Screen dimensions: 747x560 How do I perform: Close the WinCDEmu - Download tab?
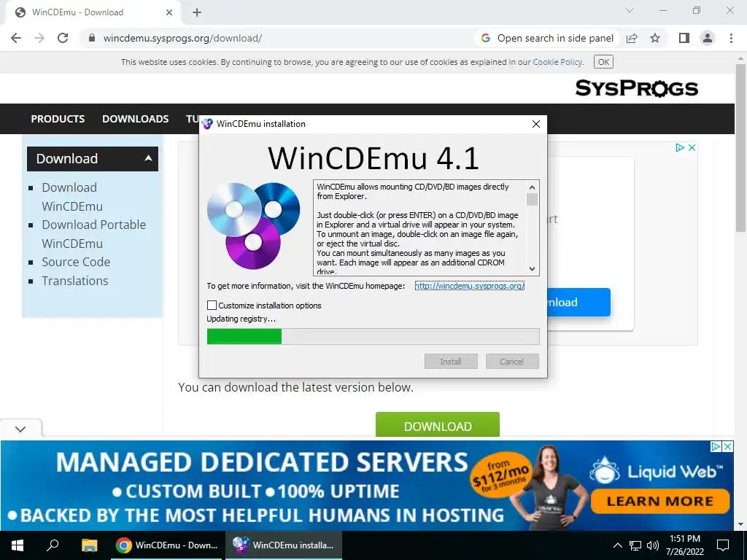(x=169, y=12)
